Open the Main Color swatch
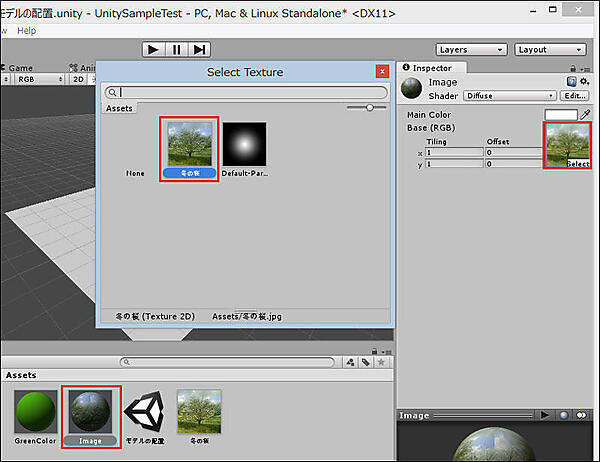This screenshot has height=462, width=600. [x=561, y=114]
